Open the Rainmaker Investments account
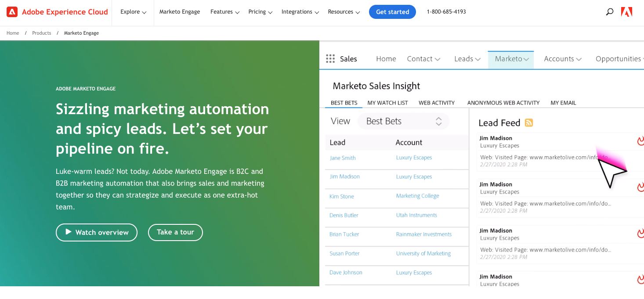This screenshot has width=644, height=299. click(x=423, y=234)
